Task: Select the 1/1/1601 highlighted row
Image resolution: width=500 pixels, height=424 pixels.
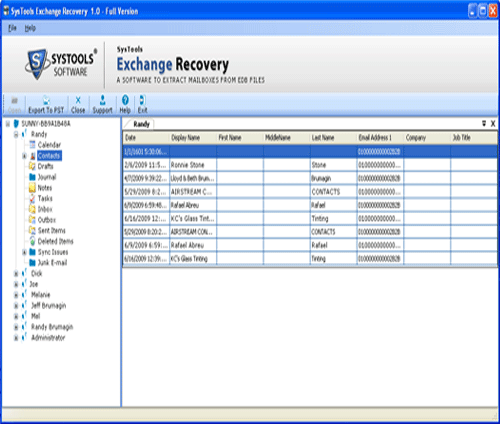Action: pos(310,152)
